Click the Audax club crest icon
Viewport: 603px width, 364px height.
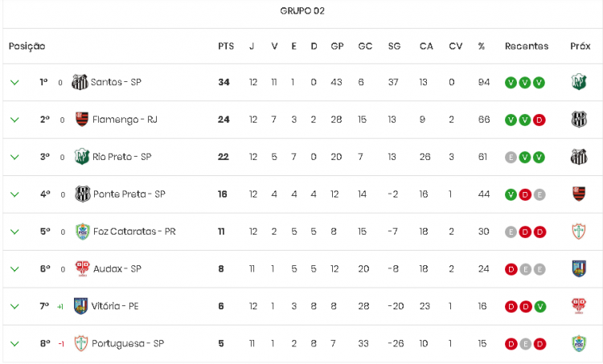pos(82,268)
